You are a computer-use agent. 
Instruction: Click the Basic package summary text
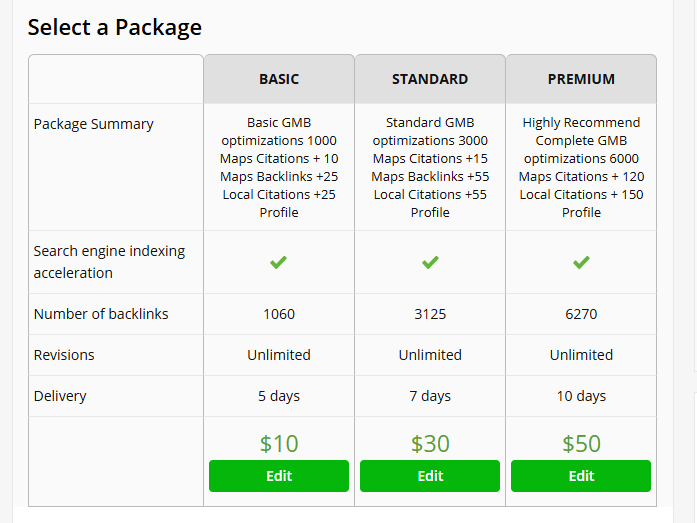pyautogui.click(x=279, y=167)
